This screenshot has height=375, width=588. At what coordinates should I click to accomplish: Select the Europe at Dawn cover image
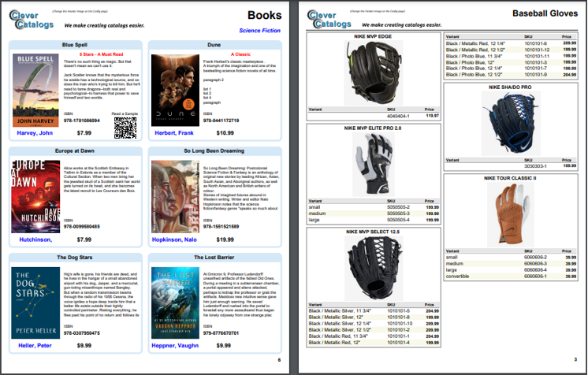pyautogui.click(x=35, y=196)
